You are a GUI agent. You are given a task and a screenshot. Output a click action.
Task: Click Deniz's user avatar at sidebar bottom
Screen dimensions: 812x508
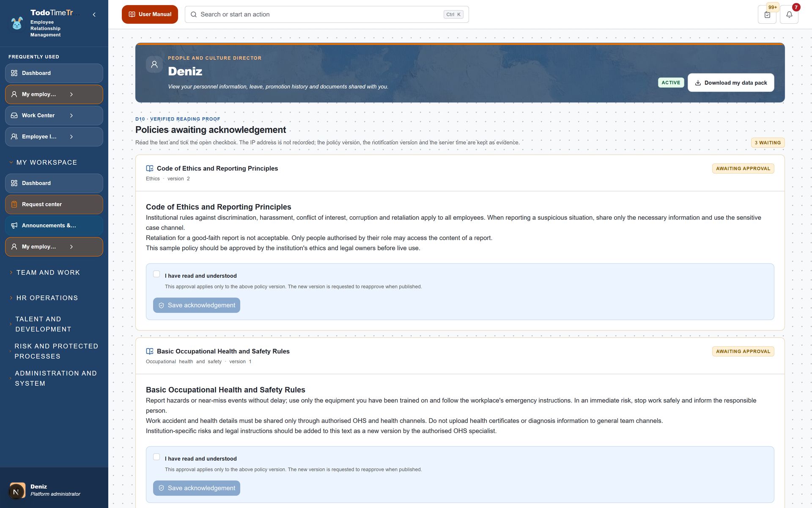(x=17, y=491)
